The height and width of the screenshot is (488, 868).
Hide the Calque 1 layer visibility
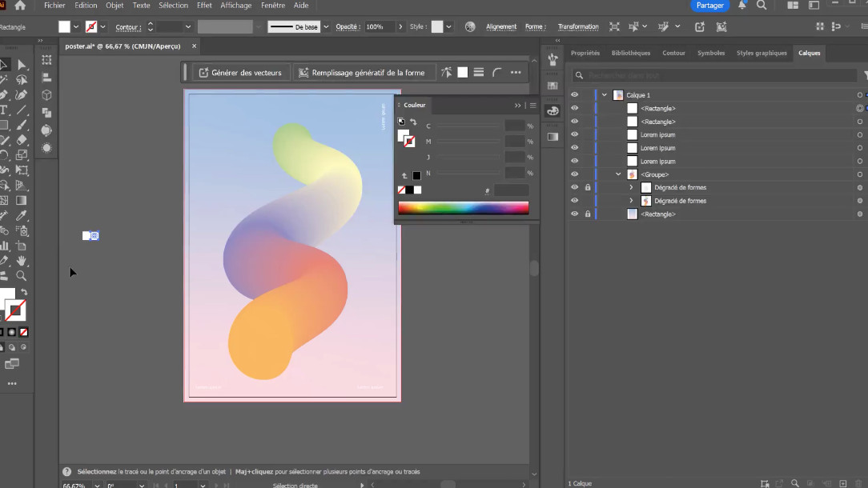(x=574, y=95)
